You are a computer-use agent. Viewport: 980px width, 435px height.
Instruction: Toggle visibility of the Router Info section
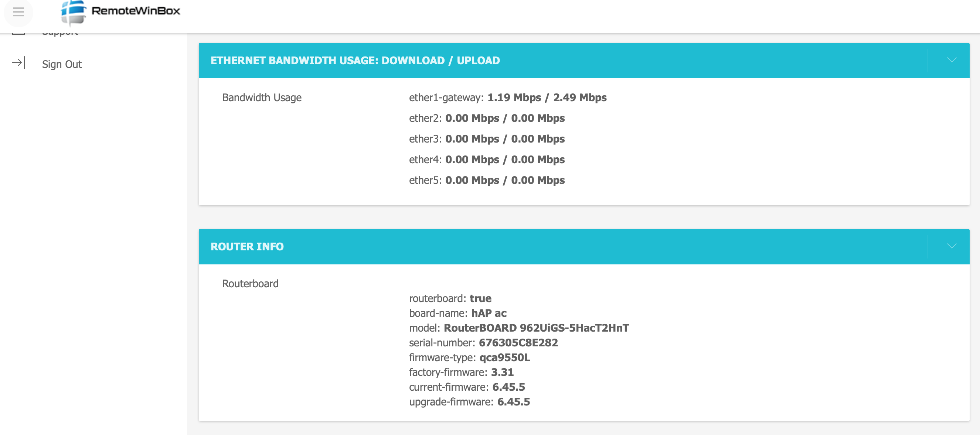pyautogui.click(x=952, y=246)
